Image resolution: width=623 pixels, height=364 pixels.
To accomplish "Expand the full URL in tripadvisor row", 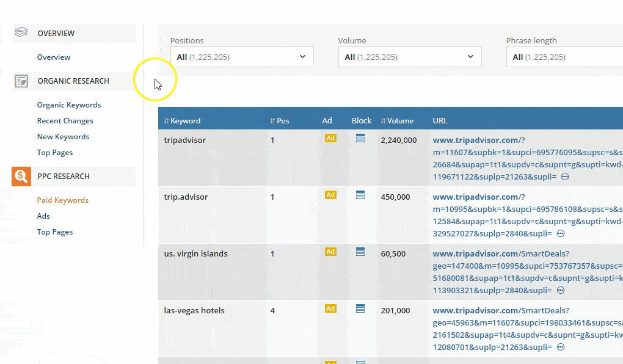I will coord(564,177).
